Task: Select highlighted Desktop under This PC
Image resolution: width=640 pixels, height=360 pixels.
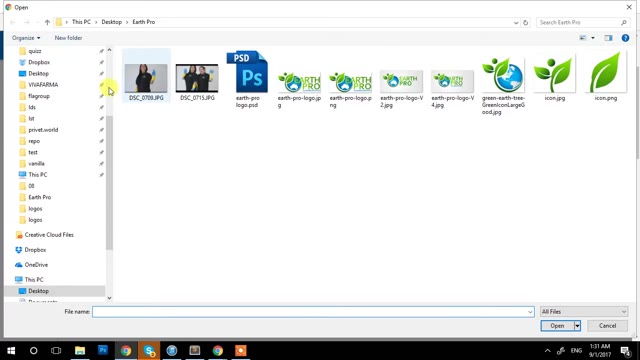Action: point(38,291)
